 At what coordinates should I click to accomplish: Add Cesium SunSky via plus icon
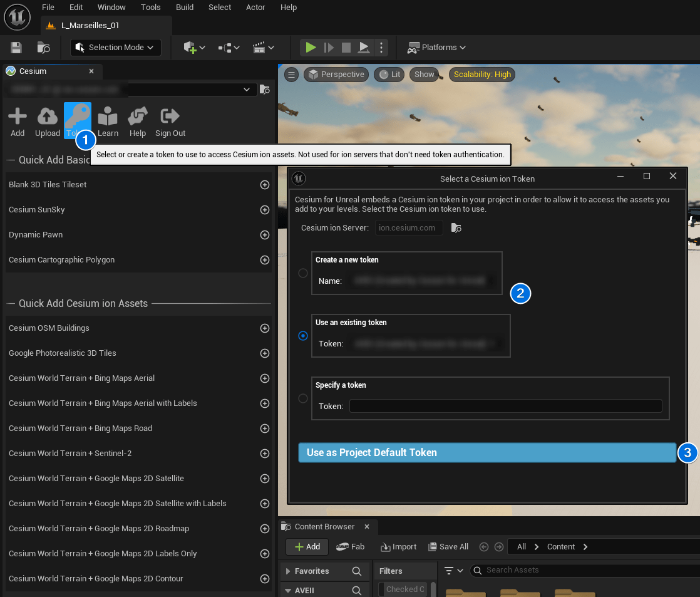click(x=264, y=210)
